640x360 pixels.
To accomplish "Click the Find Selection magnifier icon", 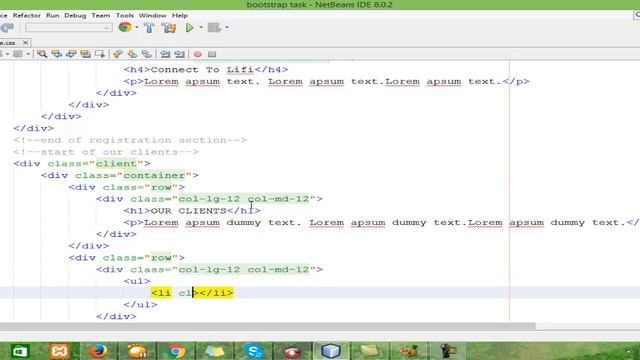I will coord(42,54).
